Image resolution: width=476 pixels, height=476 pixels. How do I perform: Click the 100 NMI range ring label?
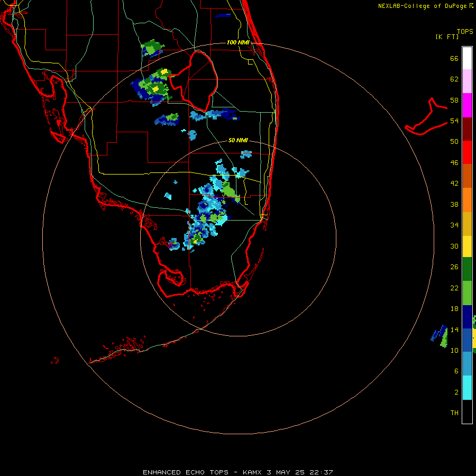(238, 42)
